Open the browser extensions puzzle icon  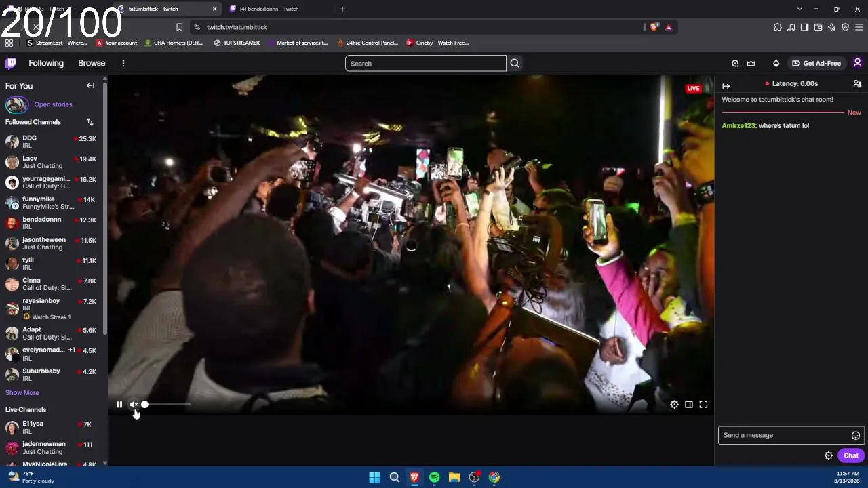click(777, 27)
